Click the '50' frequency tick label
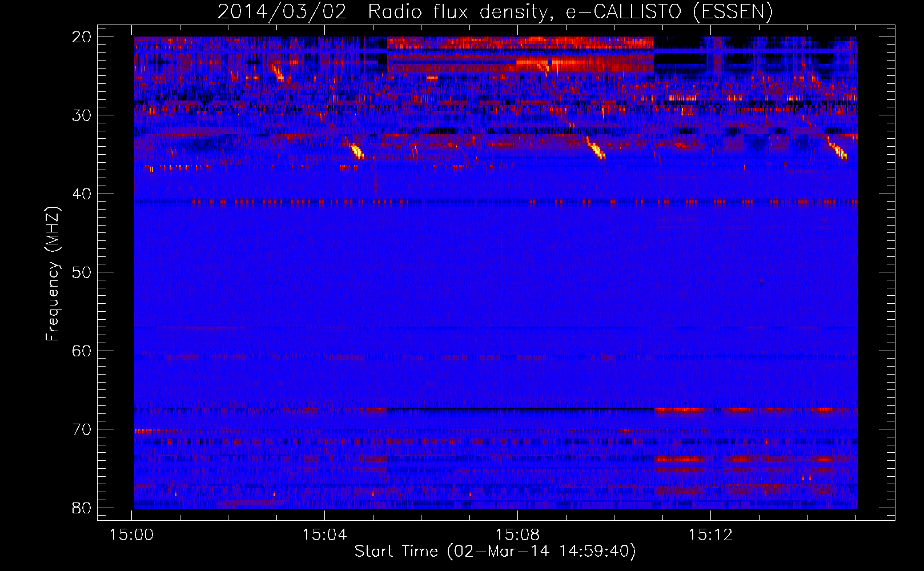This screenshot has width=924, height=571. tap(82, 272)
